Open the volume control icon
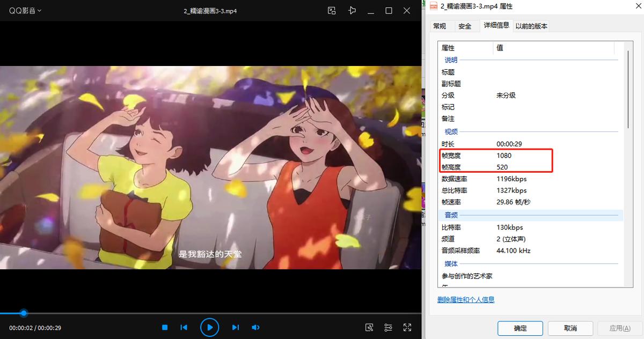 (x=255, y=327)
